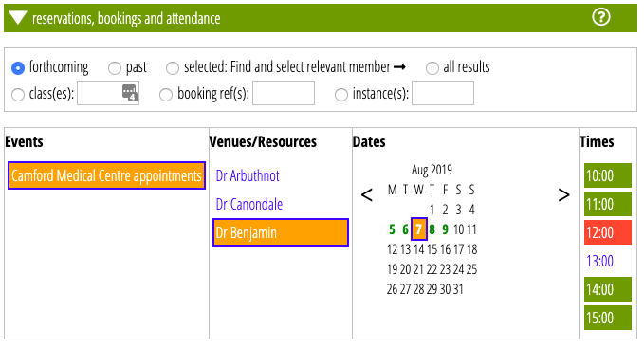Viewport: 644px width, 348px height.
Task: Click the instance(s) input box
Action: [x=443, y=93]
